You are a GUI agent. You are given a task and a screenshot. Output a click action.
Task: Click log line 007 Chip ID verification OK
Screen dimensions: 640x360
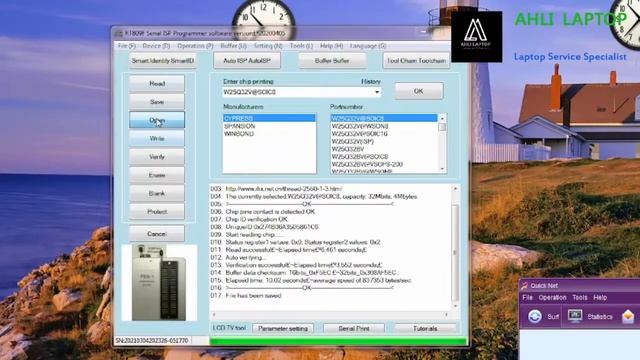pyautogui.click(x=249, y=219)
